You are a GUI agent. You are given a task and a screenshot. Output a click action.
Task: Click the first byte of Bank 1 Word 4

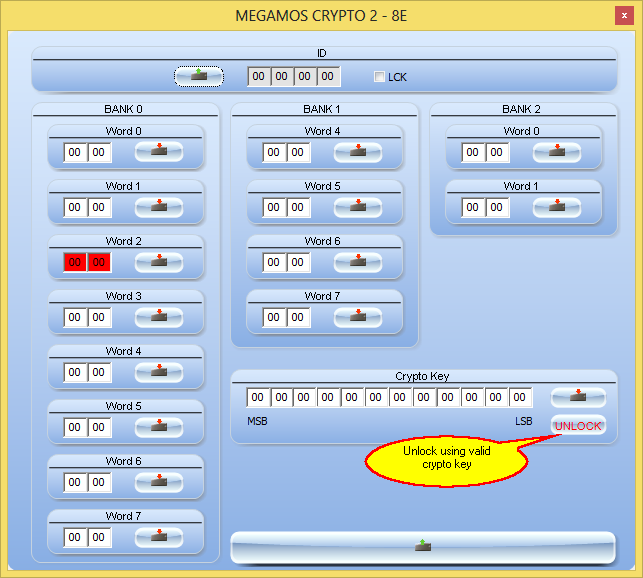[274, 152]
